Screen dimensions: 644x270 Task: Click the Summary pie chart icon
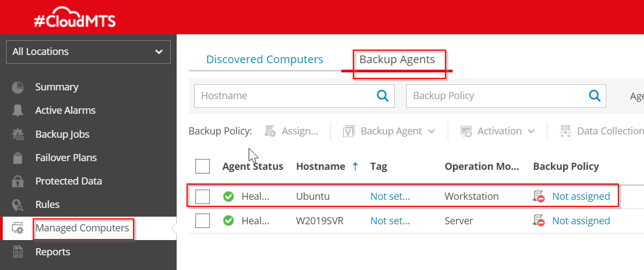coord(18,87)
